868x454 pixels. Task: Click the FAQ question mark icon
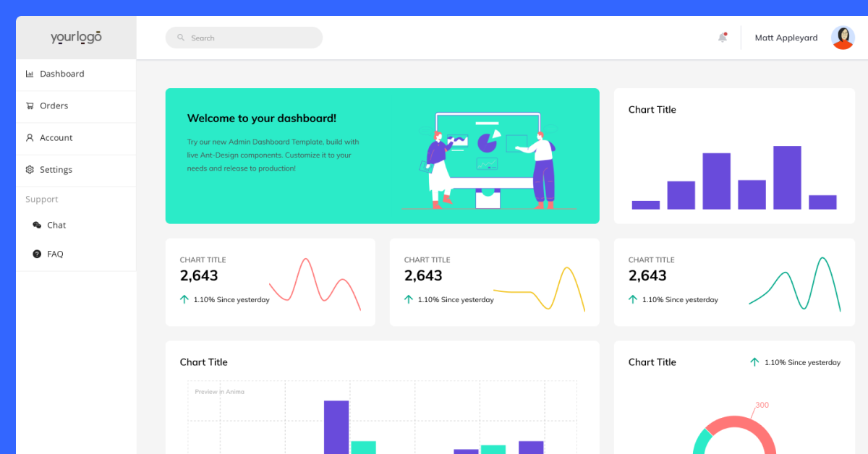[x=37, y=254]
